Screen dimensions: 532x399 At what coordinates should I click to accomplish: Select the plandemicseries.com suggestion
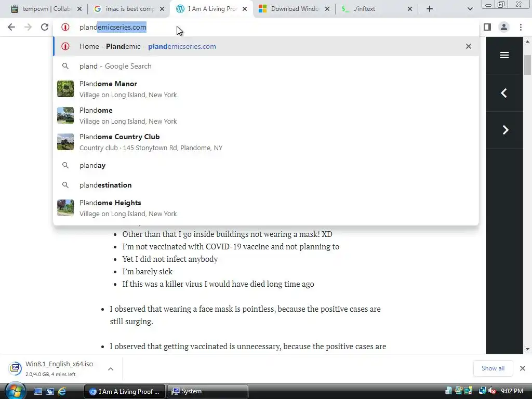(x=266, y=46)
